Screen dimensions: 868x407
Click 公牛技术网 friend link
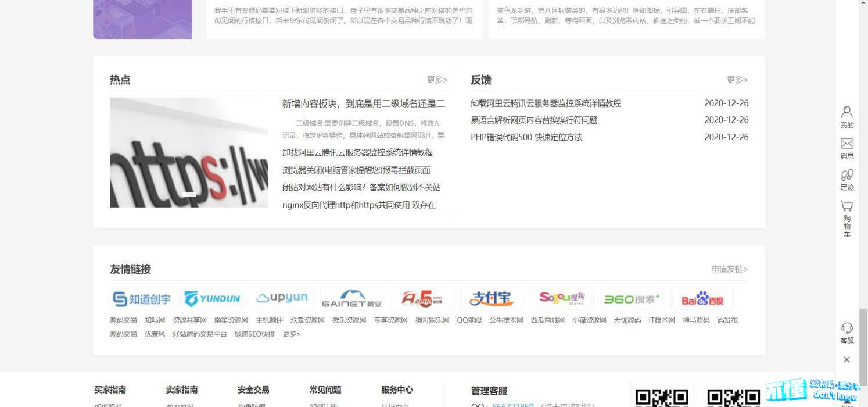pos(506,320)
